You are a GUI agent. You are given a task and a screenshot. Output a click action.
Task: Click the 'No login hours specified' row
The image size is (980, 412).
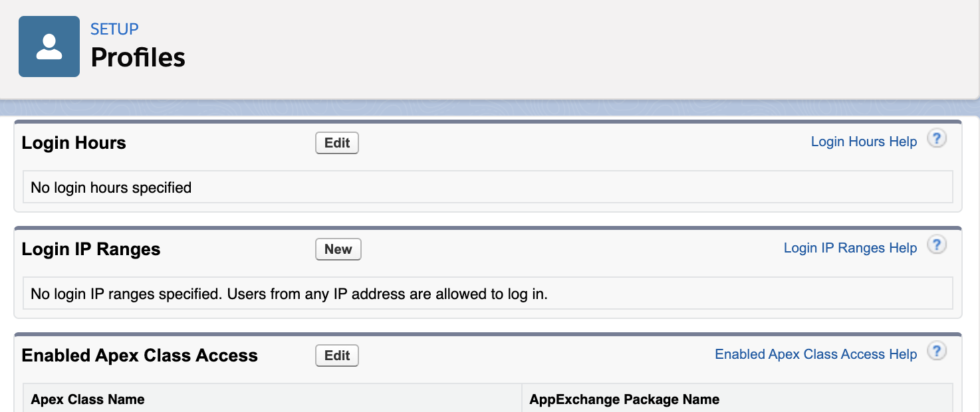point(111,187)
